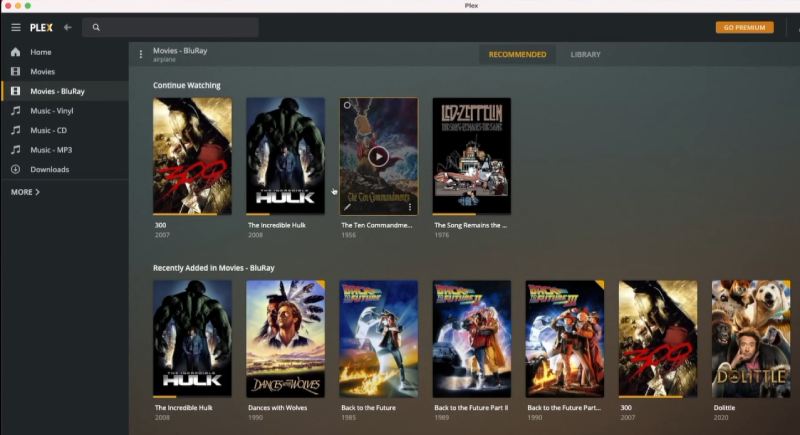Image resolution: width=800 pixels, height=435 pixels.
Task: Click the Continue Watching section heading
Action: click(x=187, y=85)
